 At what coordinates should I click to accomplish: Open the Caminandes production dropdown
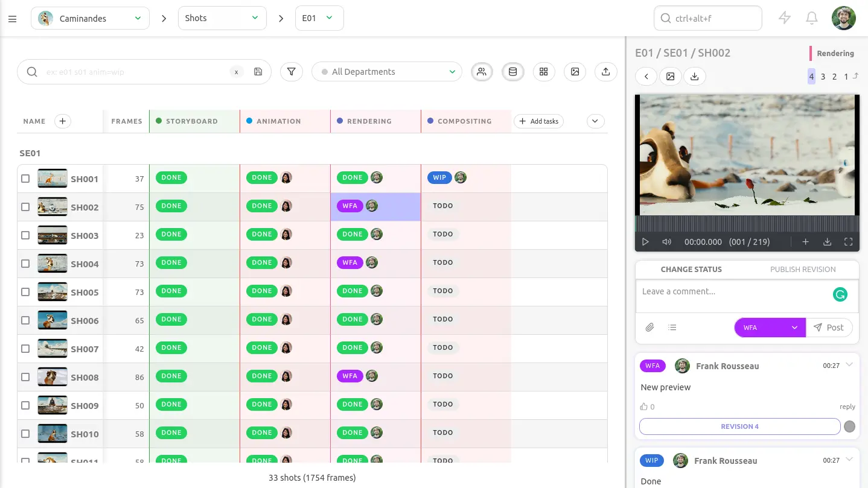[91, 18]
